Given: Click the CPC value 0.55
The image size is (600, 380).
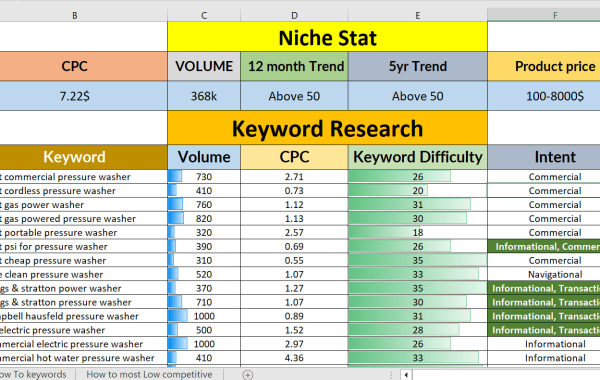Looking at the screenshot, I should coord(294,261).
